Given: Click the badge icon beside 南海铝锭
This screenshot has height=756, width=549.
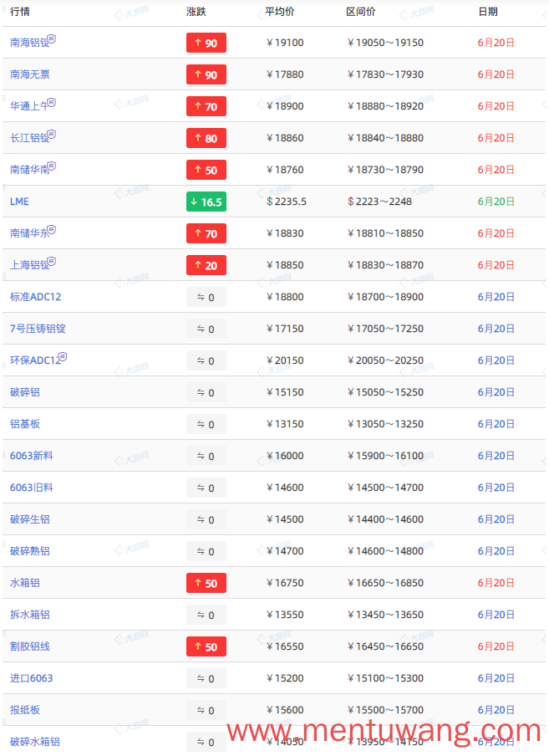Looking at the screenshot, I should [x=52, y=38].
